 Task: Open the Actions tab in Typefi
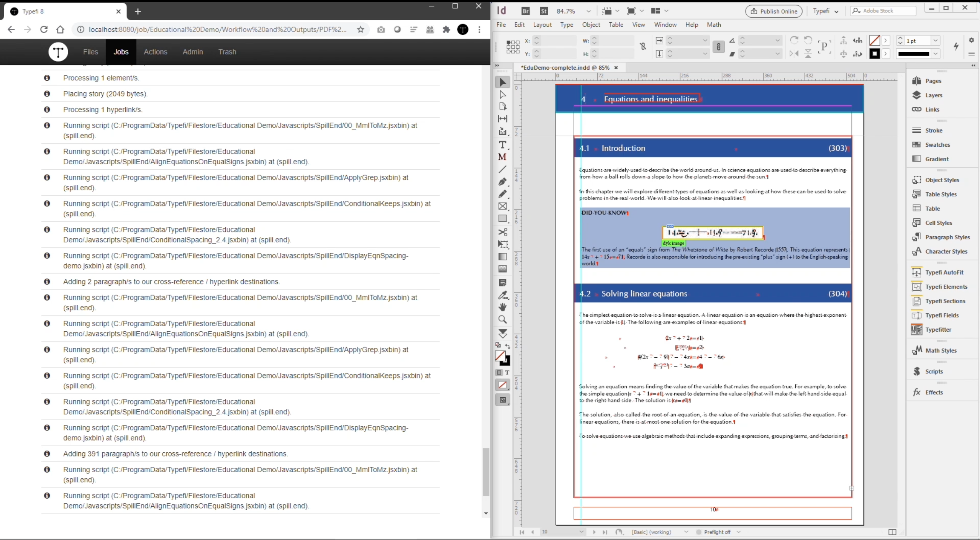click(156, 52)
